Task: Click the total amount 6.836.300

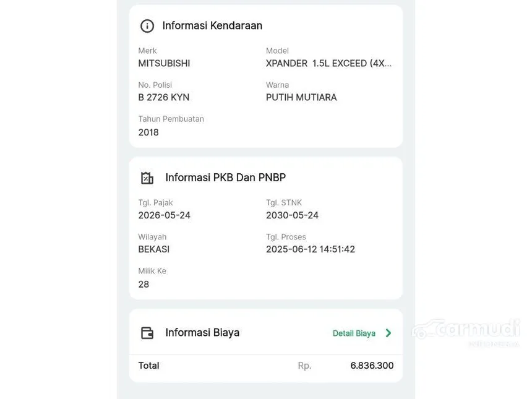Action: 372,366
